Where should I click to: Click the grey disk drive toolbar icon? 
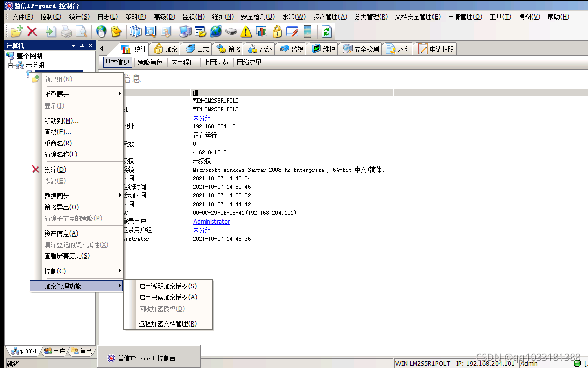(231, 32)
